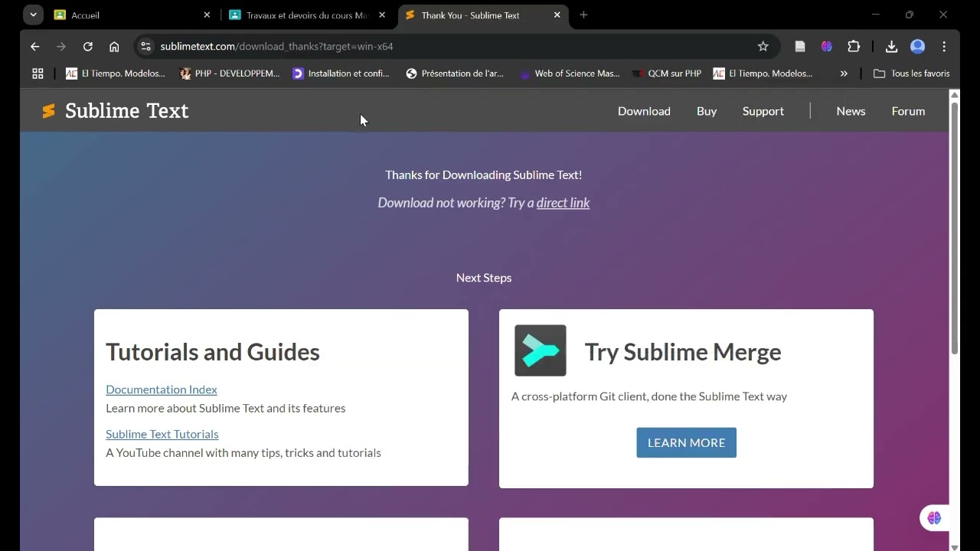The image size is (980, 551).
Task: Open the Documentation Index link
Action: (x=162, y=390)
